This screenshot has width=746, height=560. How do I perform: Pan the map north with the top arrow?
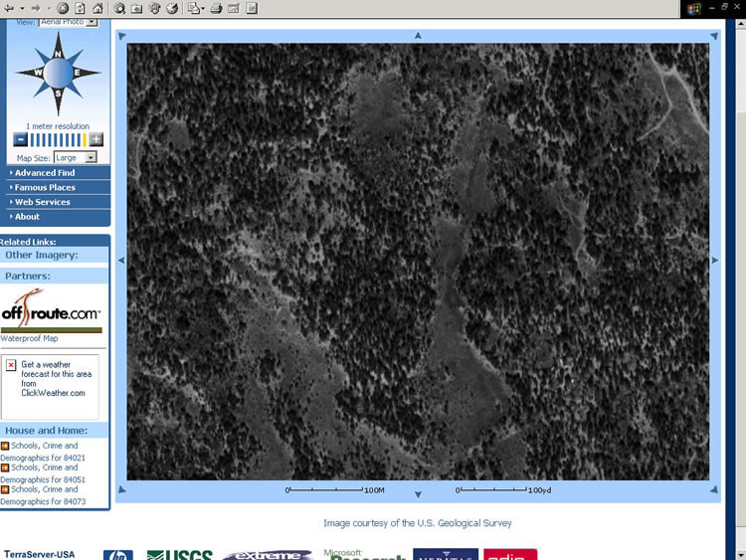coord(418,35)
